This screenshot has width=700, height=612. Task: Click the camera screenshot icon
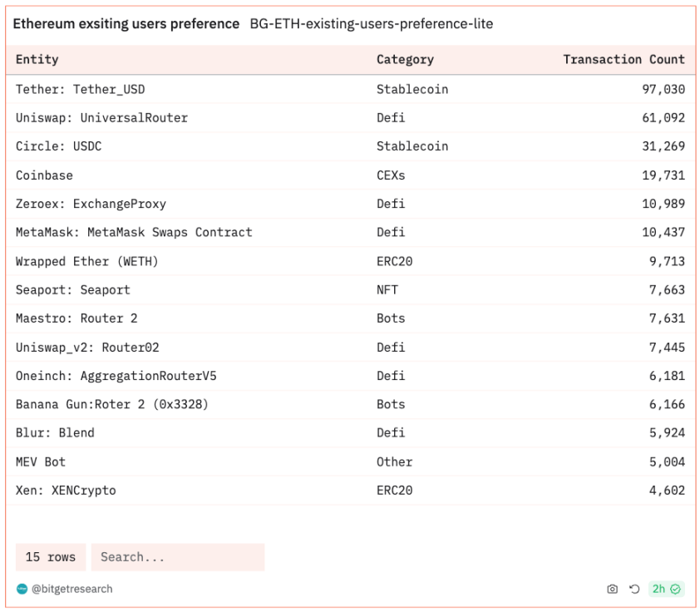point(613,589)
